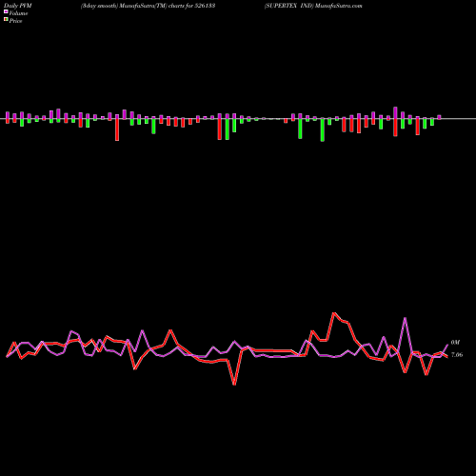Select the 'Volume' legend label
The image size is (476, 476).
18,13
